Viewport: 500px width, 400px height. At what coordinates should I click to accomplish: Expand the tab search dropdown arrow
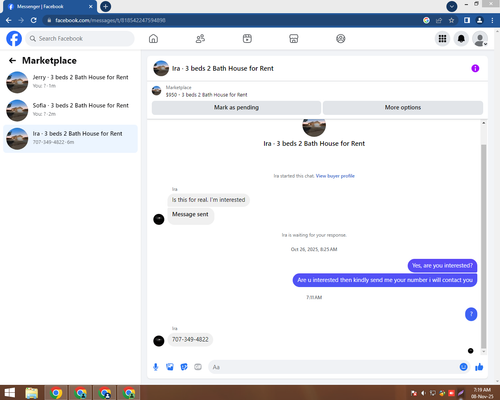452,6
